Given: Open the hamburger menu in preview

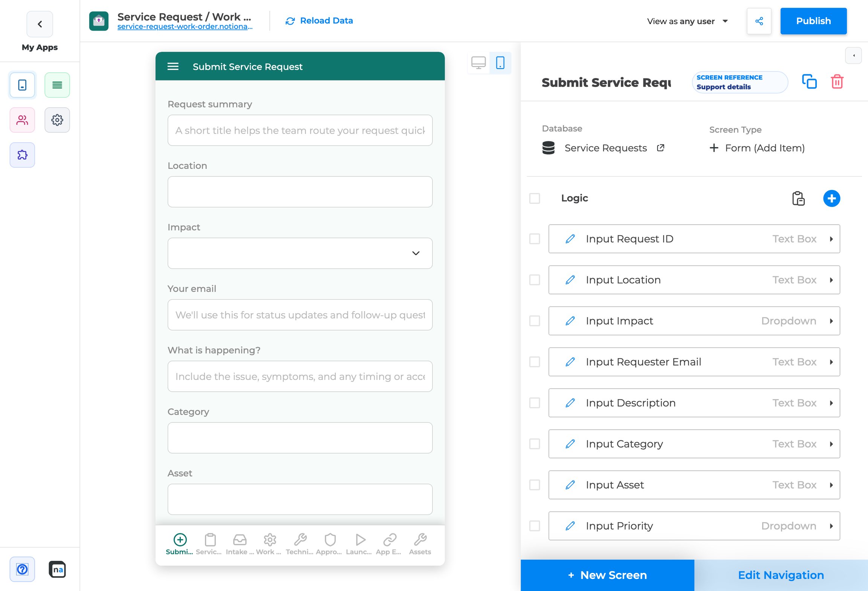Looking at the screenshot, I should click(x=173, y=67).
